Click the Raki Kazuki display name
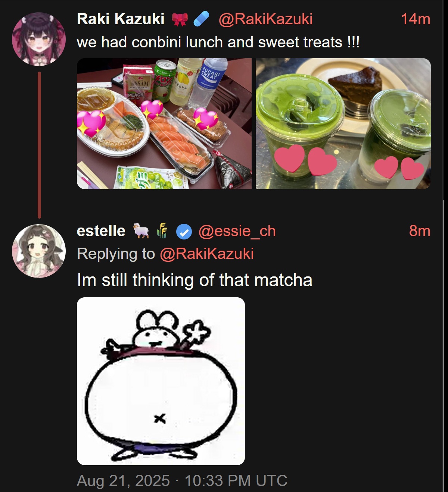 121,19
